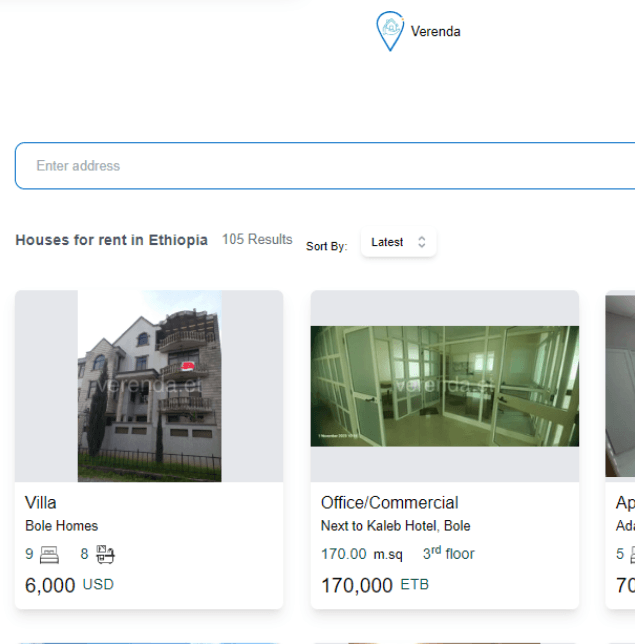Click the Verenda map-pin logo icon

(390, 31)
